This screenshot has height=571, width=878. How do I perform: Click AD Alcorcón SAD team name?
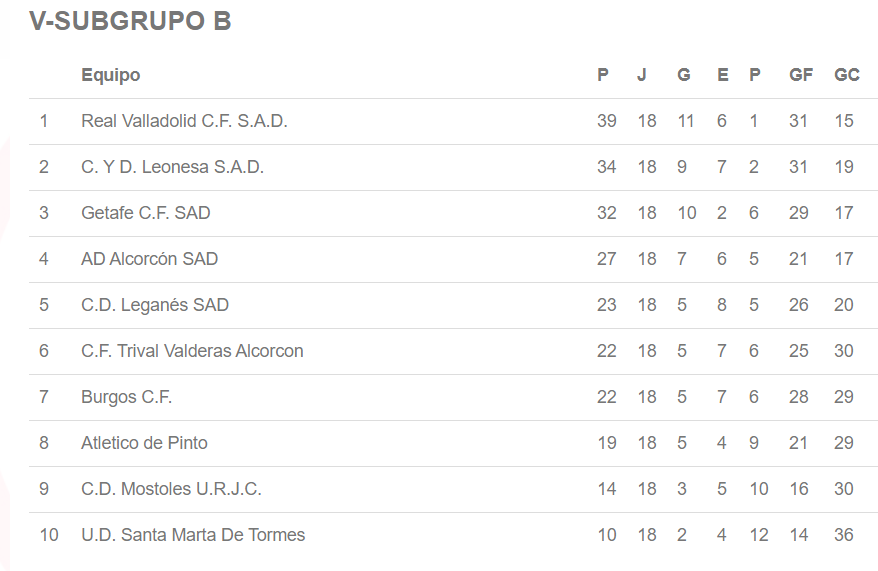click(x=149, y=259)
